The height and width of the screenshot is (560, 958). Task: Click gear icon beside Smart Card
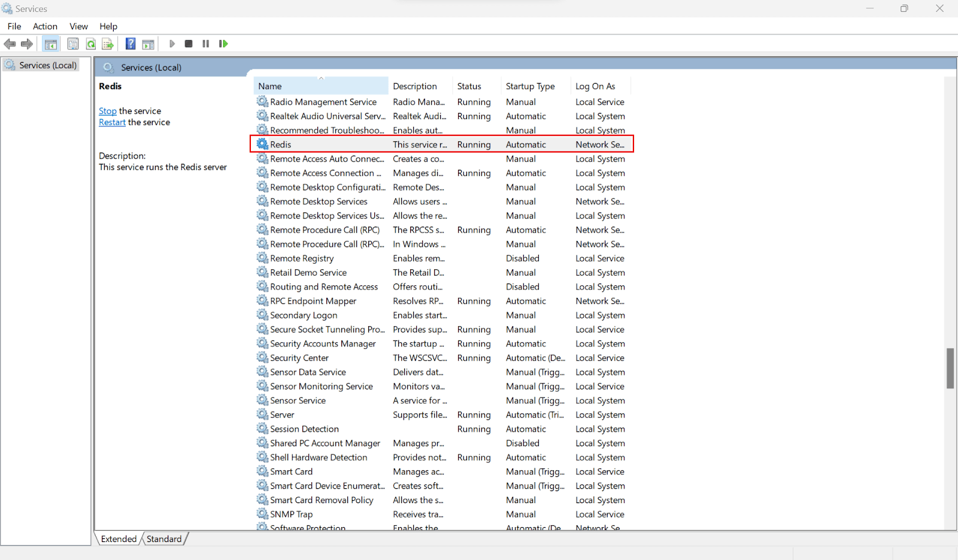262,471
